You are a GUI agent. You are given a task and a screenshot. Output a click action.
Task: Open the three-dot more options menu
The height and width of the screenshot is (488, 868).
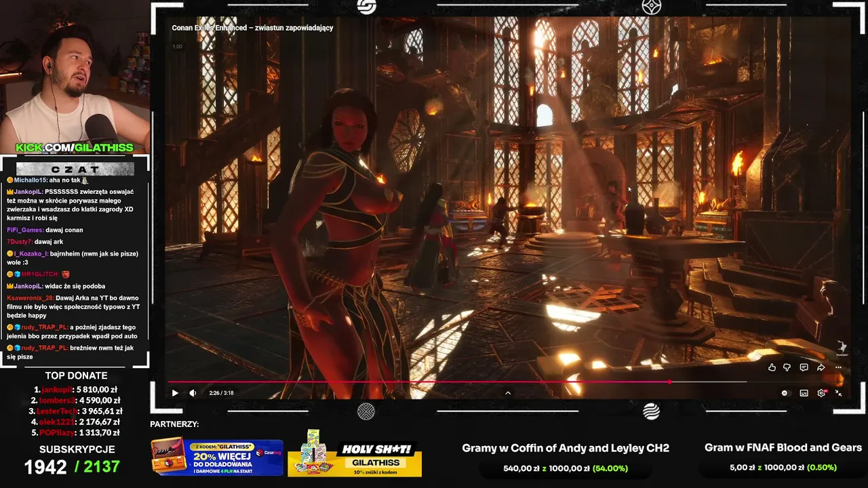click(x=838, y=367)
